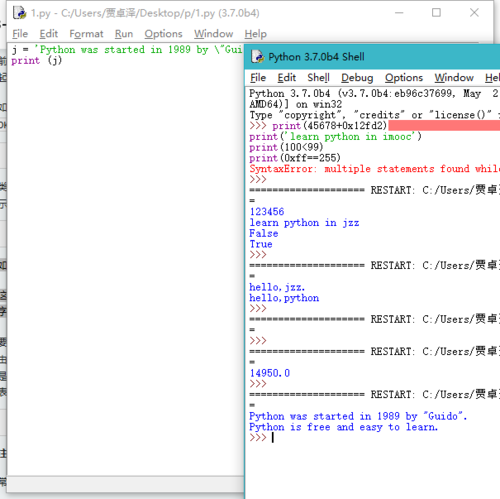Open Edit menu in 1.py editor window
This screenshot has width=500, height=499.
pyautogui.click(x=49, y=34)
